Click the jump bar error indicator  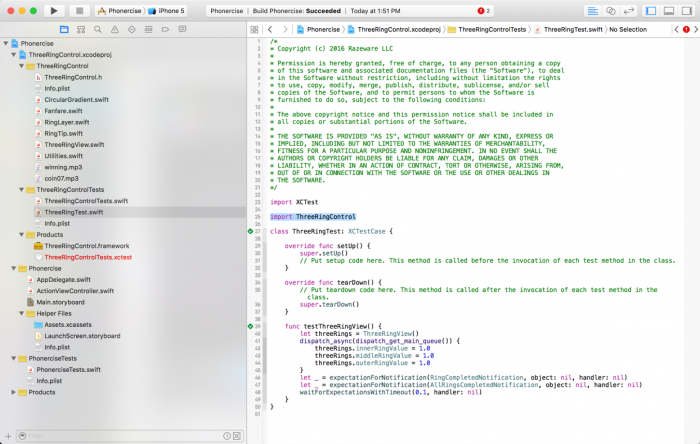[x=686, y=29]
